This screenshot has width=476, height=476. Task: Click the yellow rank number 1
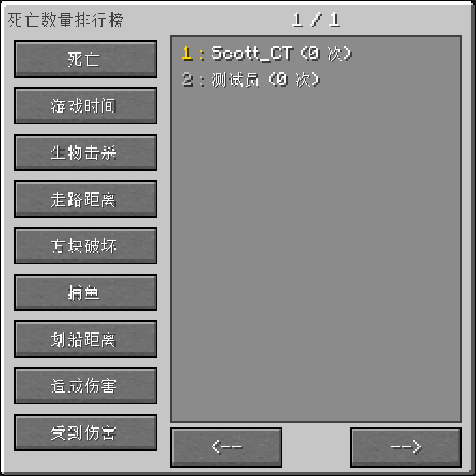click(187, 54)
